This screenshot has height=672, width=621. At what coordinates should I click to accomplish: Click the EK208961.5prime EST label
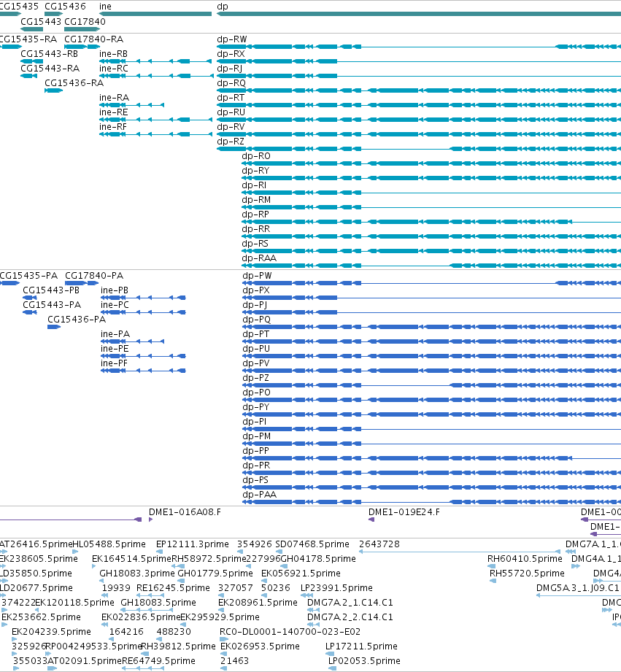tap(258, 602)
